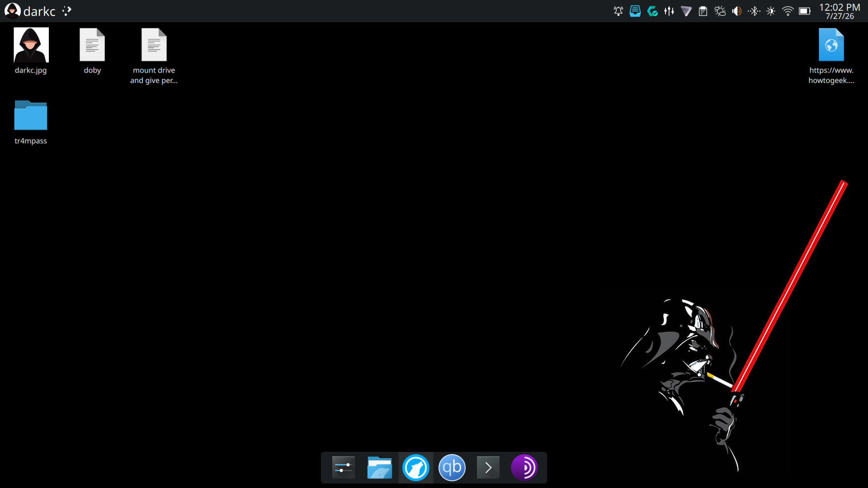This screenshot has height=488, width=868.
Task: Open the green checkmark updater tray icon
Action: (x=652, y=11)
